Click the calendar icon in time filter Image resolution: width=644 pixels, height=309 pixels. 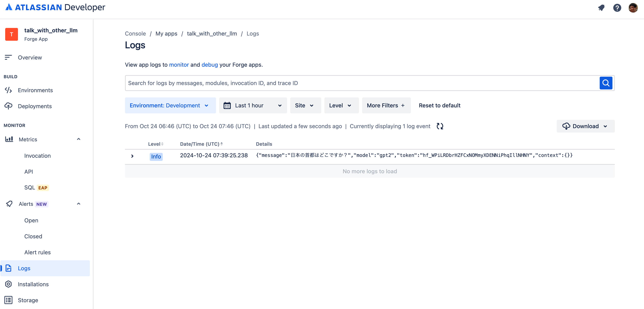[227, 106]
